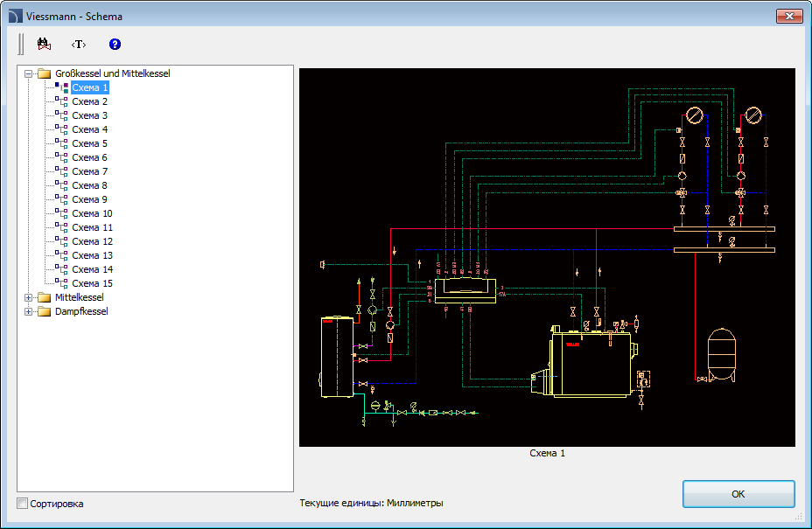Click the dialog resize grip corner
This screenshot has height=529, width=812.
797,516
